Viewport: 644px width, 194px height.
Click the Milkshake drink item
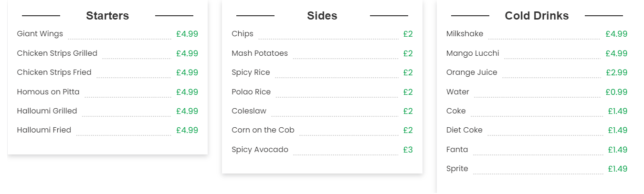click(465, 34)
